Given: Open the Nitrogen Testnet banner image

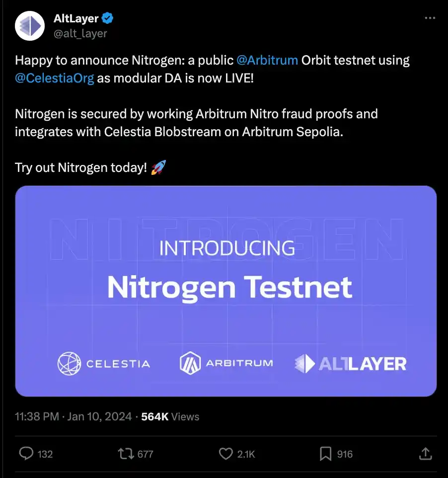Looking at the screenshot, I should coord(226,291).
